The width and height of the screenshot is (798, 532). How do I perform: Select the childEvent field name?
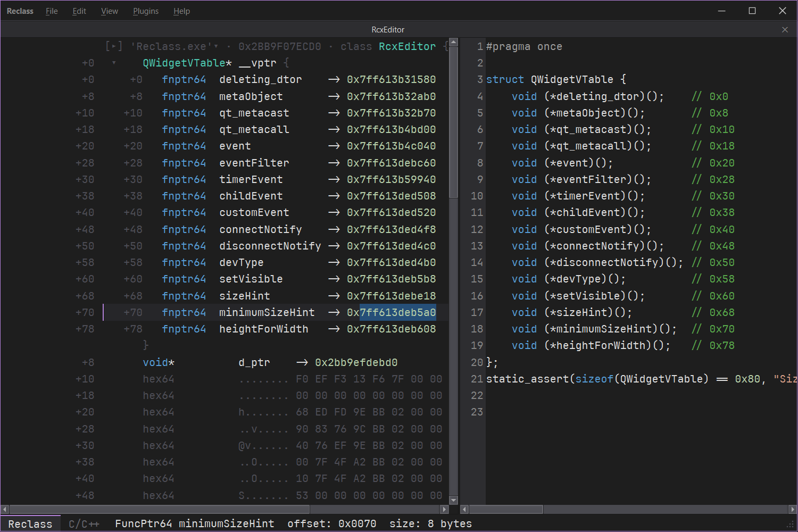click(251, 196)
